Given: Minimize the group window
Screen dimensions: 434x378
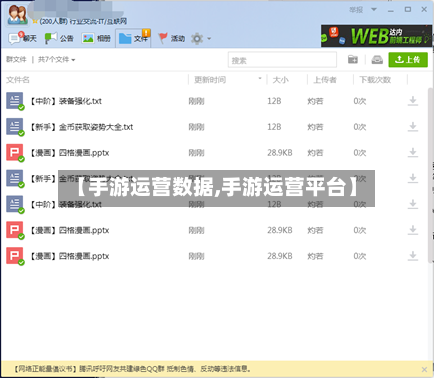Looking at the screenshot, I should pyautogui.click(x=391, y=10).
